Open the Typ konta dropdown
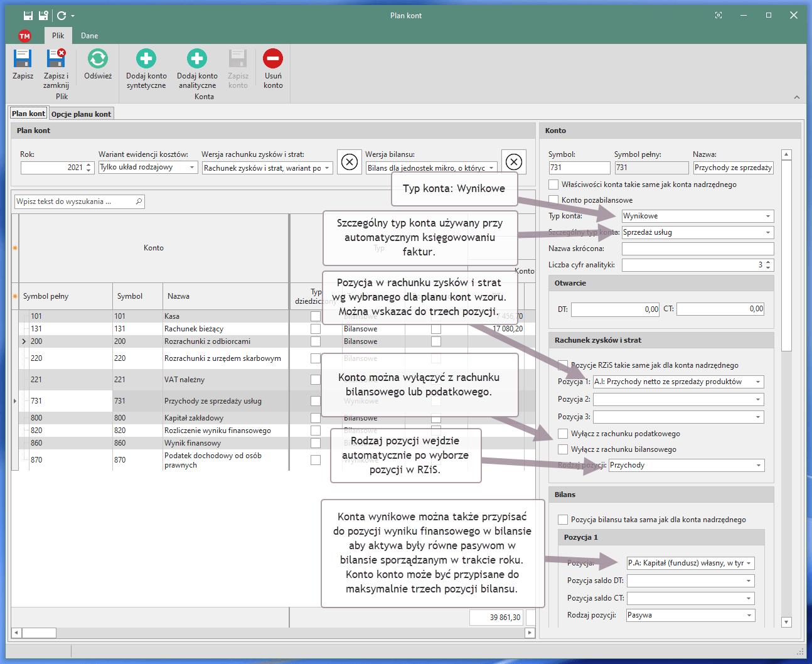The width and height of the screenshot is (812, 664). coord(767,216)
